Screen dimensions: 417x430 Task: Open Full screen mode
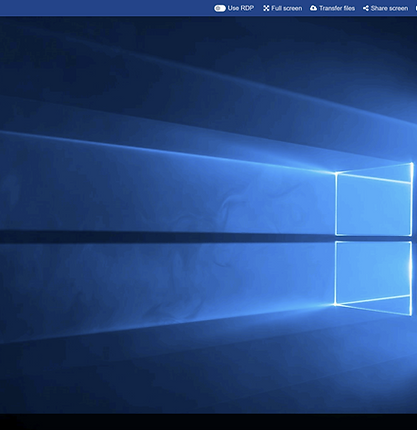pyautogui.click(x=282, y=8)
